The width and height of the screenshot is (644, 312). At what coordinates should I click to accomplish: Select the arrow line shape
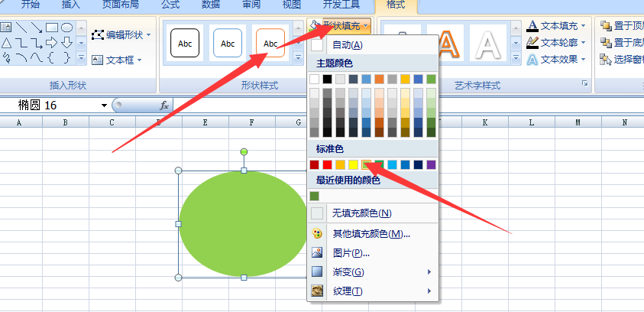point(37,28)
